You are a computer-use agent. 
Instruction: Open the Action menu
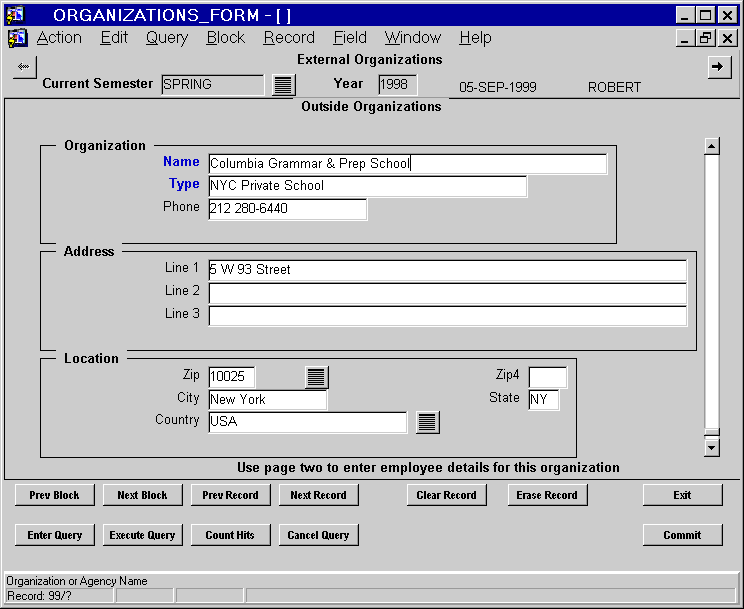pos(59,37)
